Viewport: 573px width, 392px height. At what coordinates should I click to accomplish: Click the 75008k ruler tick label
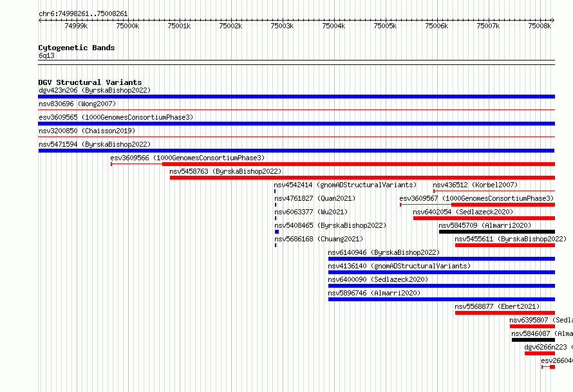pyautogui.click(x=540, y=26)
